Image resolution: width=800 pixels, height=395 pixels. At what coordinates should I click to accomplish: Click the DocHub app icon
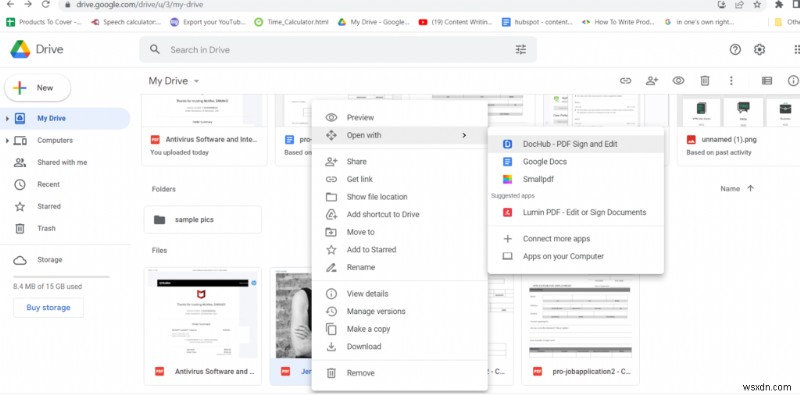pos(507,144)
